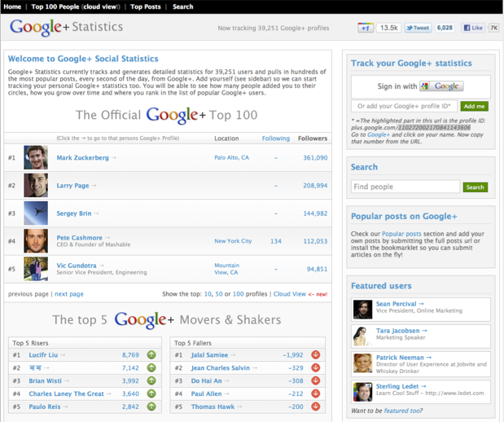Sign in with Google button
This screenshot has height=422, width=504.
441,86
